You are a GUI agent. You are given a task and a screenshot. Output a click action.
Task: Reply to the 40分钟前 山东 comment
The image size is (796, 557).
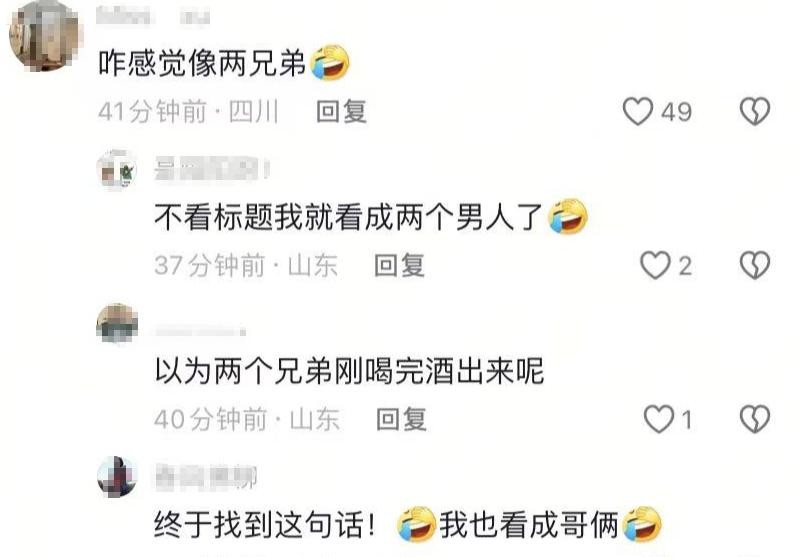pos(401,419)
